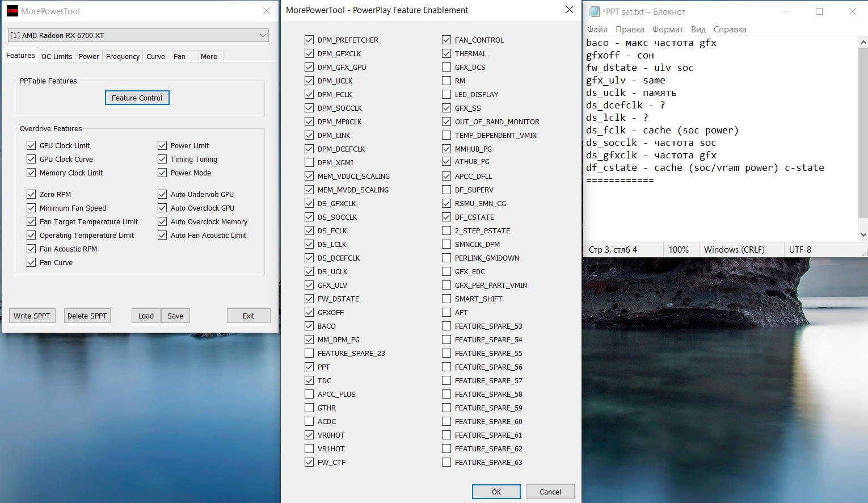
Task: Toggle Minimum Fan Speed checkbox
Action: click(x=31, y=208)
